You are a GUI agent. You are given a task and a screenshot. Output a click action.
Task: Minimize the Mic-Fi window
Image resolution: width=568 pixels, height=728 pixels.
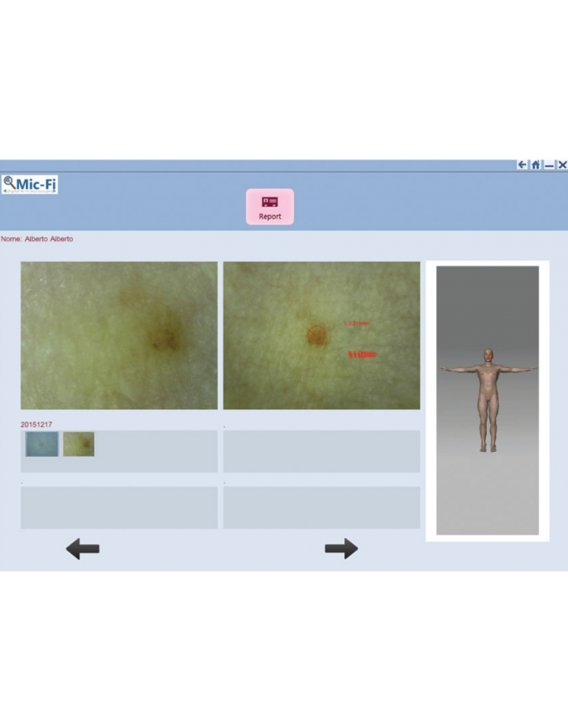coord(549,165)
